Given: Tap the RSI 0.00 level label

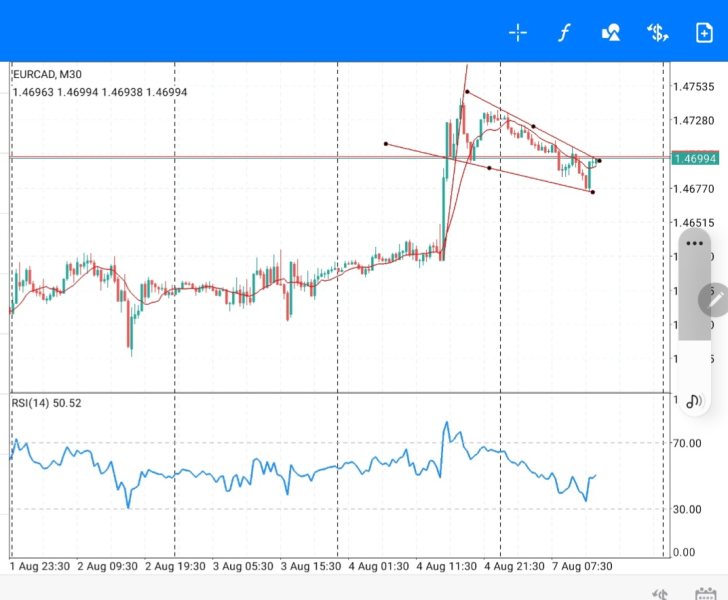Looking at the screenshot, I should (x=684, y=552).
